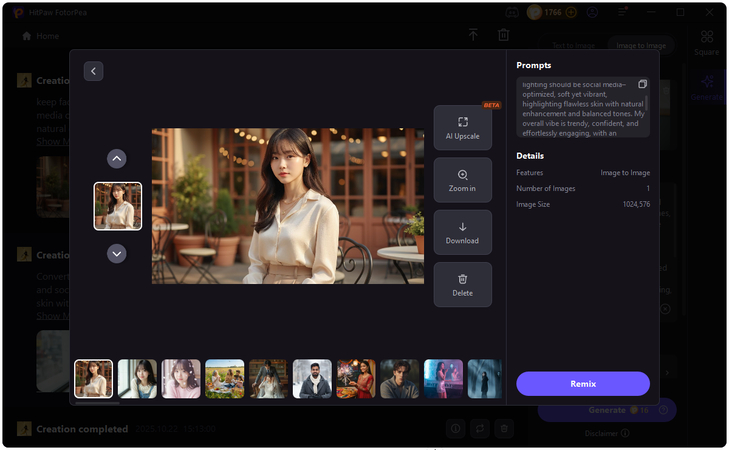
Task: Select first filmstrip thumbnail of cafe woman
Action: point(93,379)
